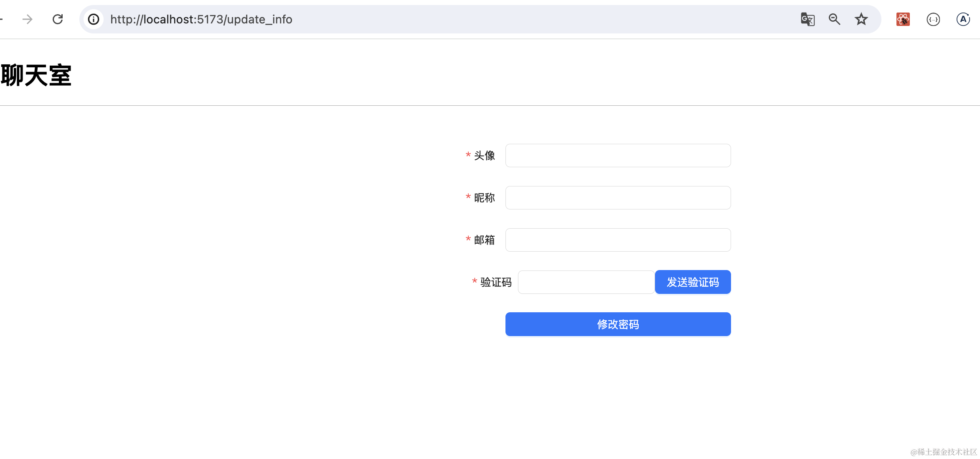
Task: Click the 验证码 code input
Action: (x=586, y=282)
